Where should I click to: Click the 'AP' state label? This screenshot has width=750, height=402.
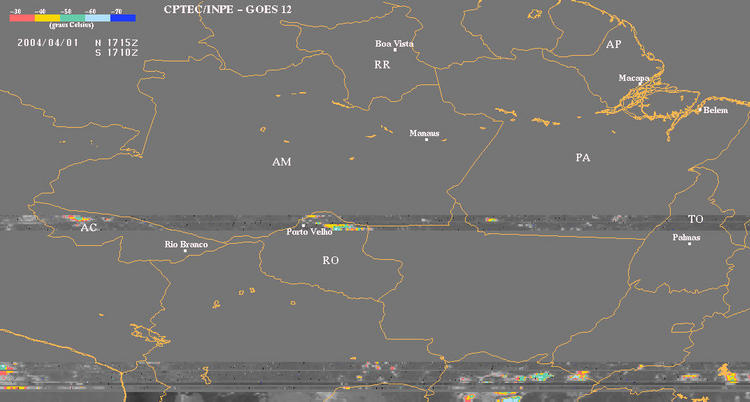[x=614, y=45]
